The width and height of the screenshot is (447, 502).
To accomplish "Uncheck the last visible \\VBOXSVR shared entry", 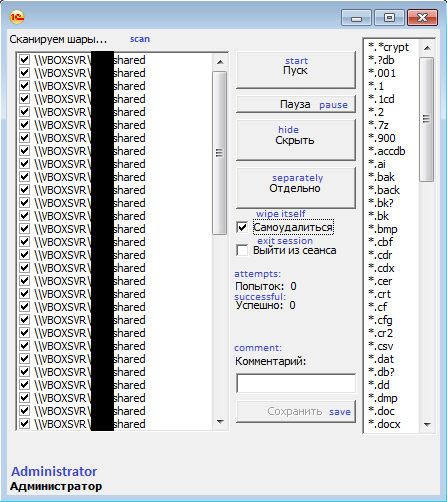I will (24, 424).
